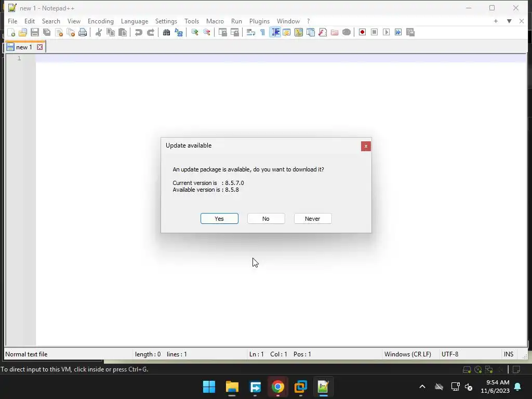Select the 'new 1' document tab
This screenshot has width=532, height=399.
[24, 47]
